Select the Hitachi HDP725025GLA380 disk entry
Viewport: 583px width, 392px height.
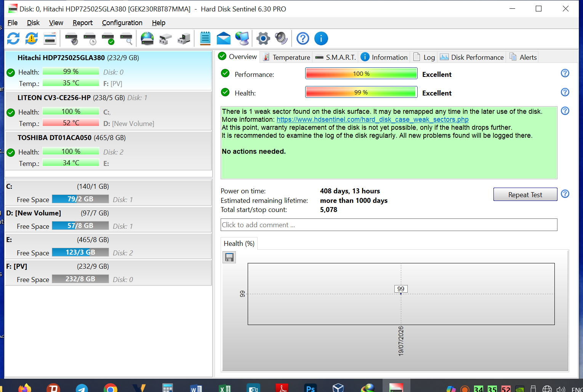tap(109, 71)
